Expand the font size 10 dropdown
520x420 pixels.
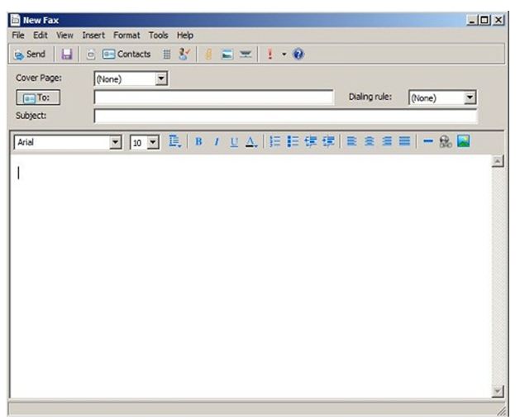pyautogui.click(x=153, y=142)
